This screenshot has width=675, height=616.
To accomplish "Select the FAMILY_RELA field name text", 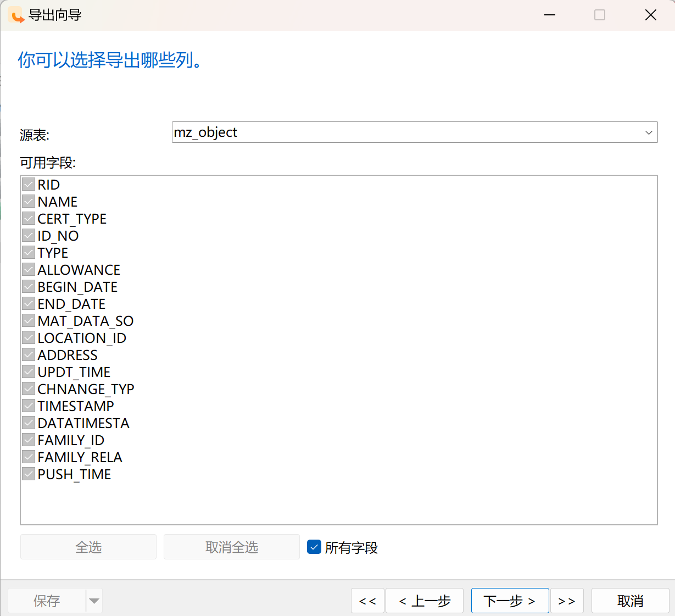I will point(80,457).
